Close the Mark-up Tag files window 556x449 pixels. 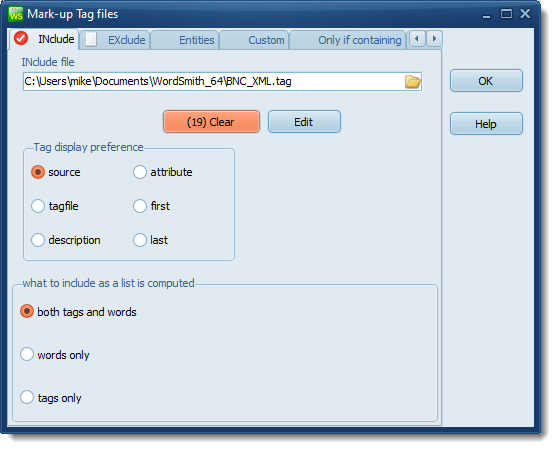point(525,13)
